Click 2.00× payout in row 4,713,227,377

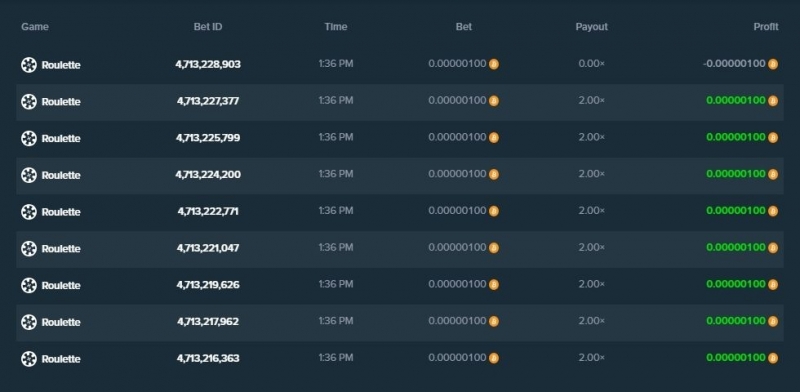pos(592,101)
